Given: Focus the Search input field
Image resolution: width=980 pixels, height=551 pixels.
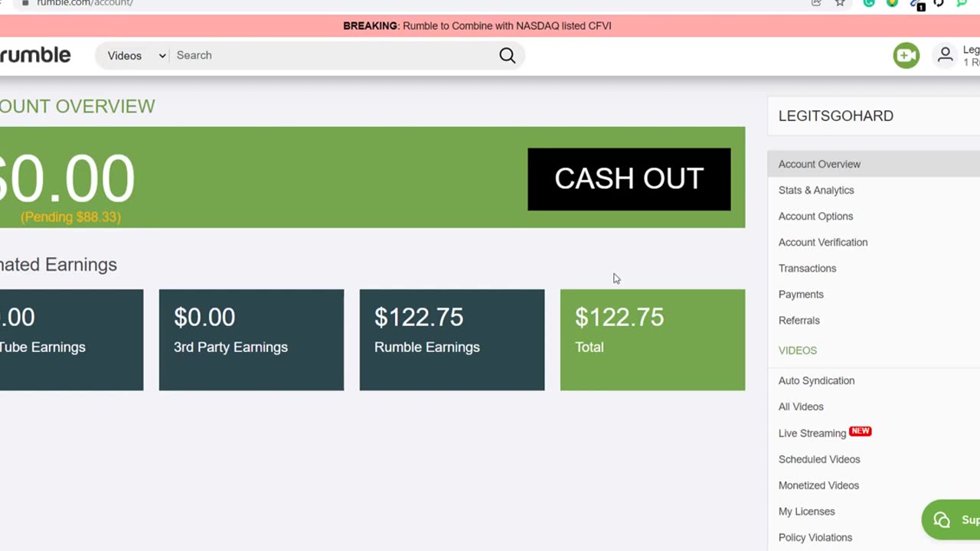Looking at the screenshot, I should click(x=335, y=55).
